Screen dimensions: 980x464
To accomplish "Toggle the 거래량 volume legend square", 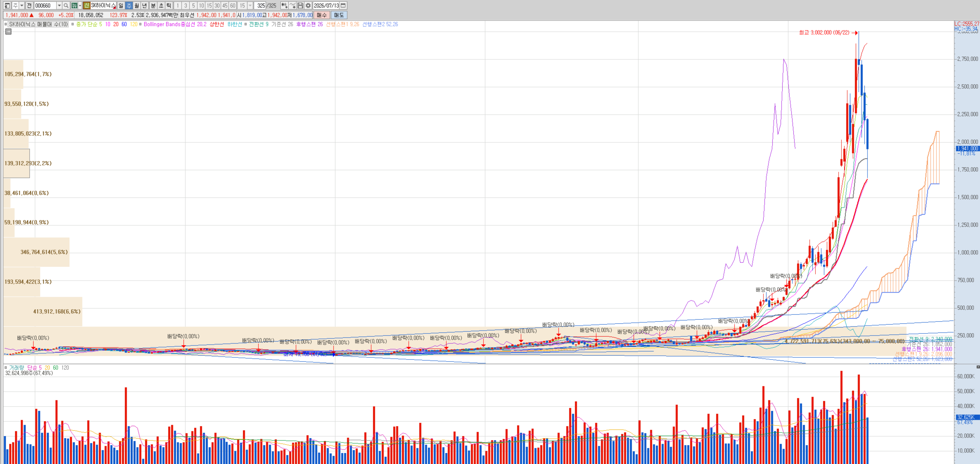I will pos(6,367).
